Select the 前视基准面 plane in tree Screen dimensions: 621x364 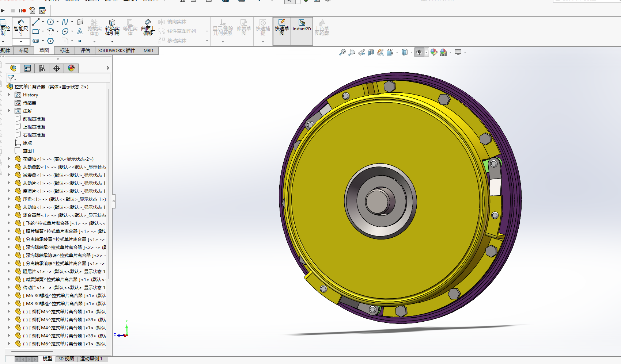coord(34,119)
